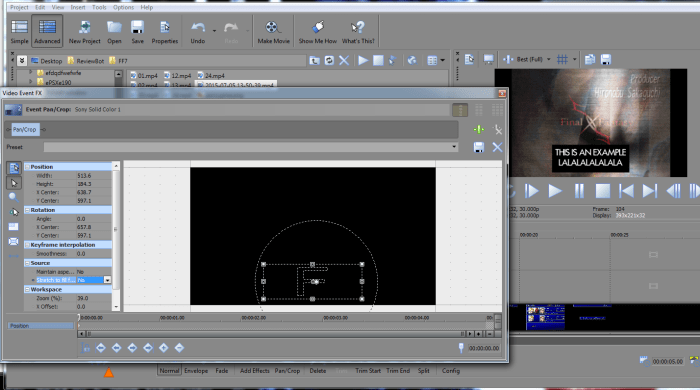Collapse the Rotation property group
Screen dimensions: 700x390
click(27, 210)
